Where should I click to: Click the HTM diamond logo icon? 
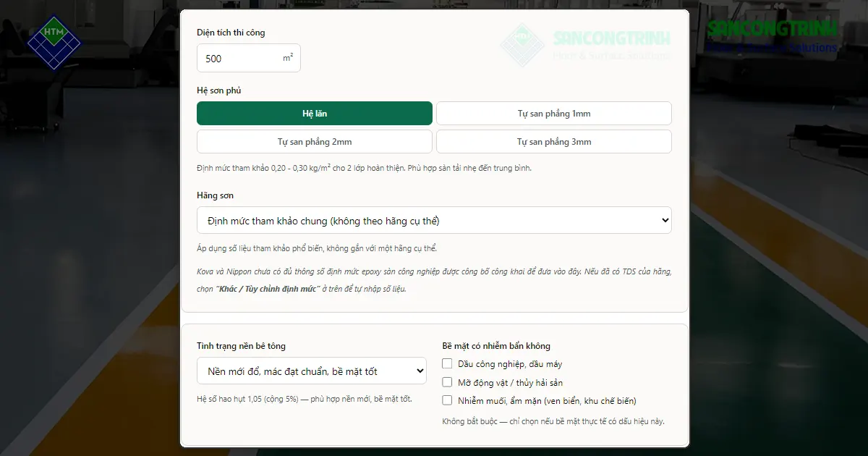pos(54,42)
